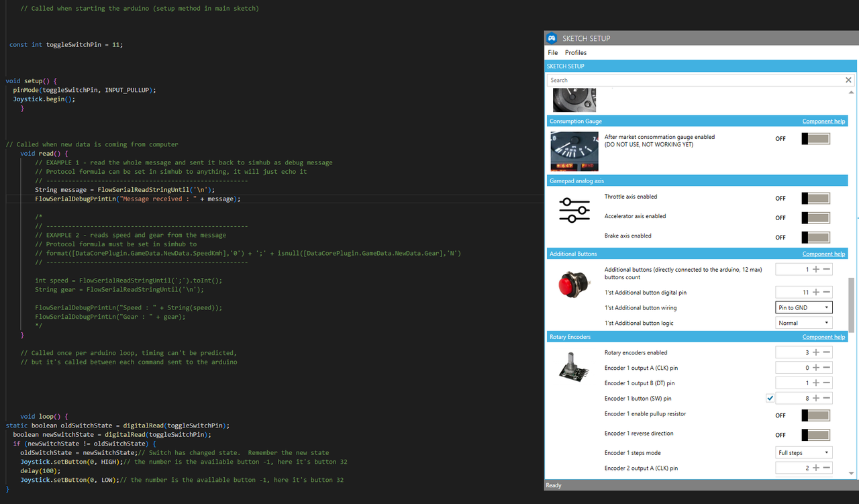Decrease Encoder 1 button (SW) pin value
Viewport: 859px width, 504px height.
827,399
